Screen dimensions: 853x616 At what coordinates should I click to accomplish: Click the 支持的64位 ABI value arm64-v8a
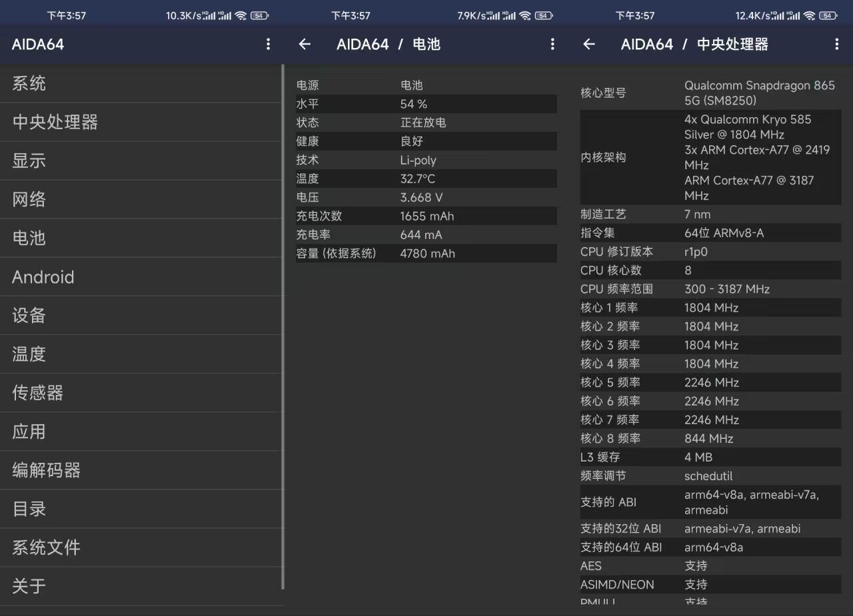coord(714,547)
